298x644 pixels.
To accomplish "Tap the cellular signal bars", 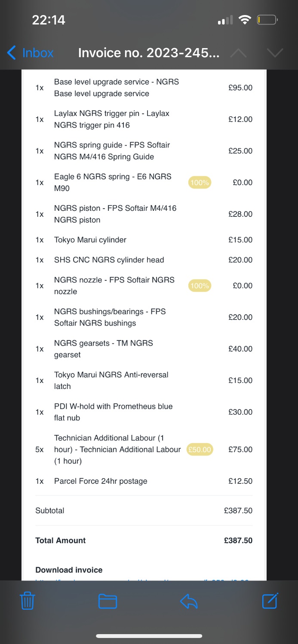I will [x=225, y=20].
